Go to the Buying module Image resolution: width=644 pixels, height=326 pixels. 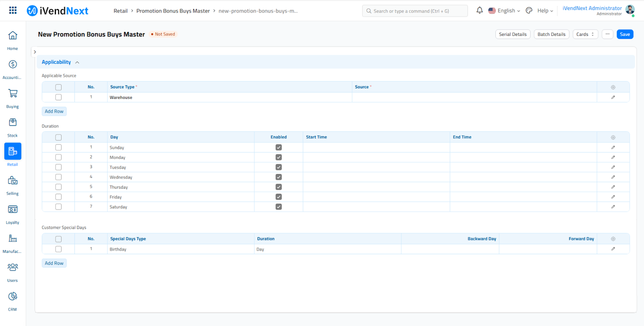point(12,93)
